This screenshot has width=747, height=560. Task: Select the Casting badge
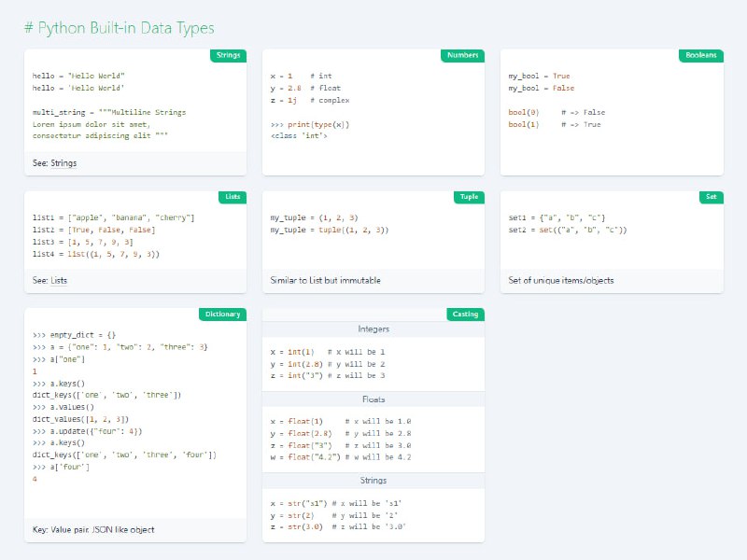466,314
